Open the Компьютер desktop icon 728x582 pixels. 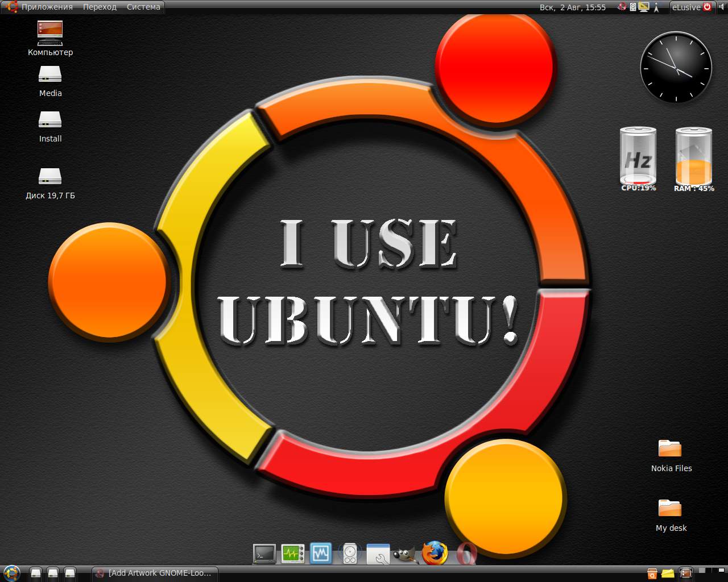click(50, 39)
